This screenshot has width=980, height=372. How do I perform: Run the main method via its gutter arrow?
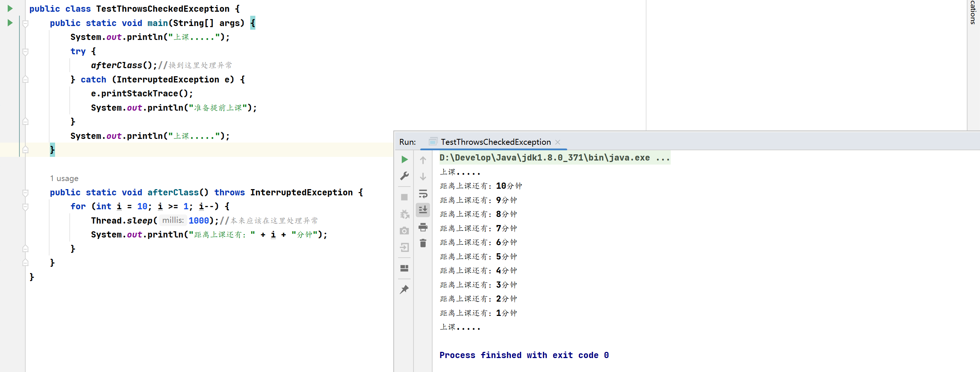(x=10, y=23)
